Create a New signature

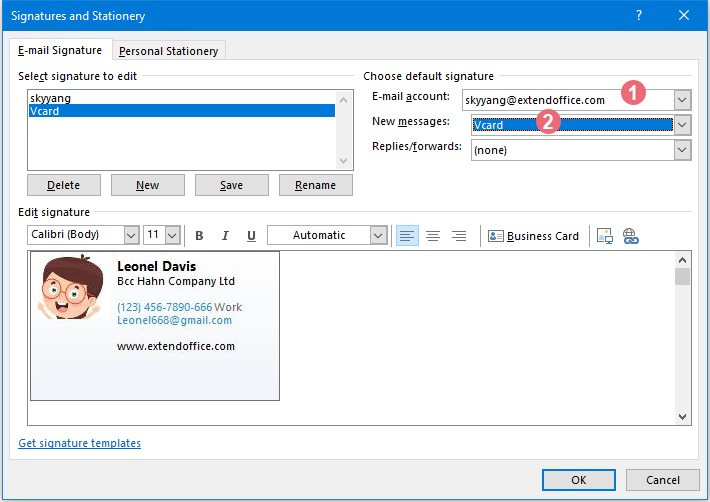point(148,185)
